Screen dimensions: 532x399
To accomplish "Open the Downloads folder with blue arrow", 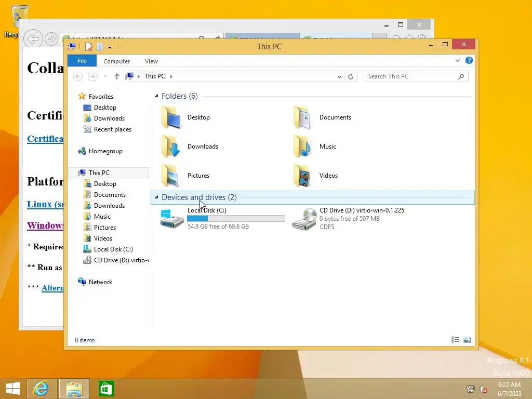I will 171,147.
